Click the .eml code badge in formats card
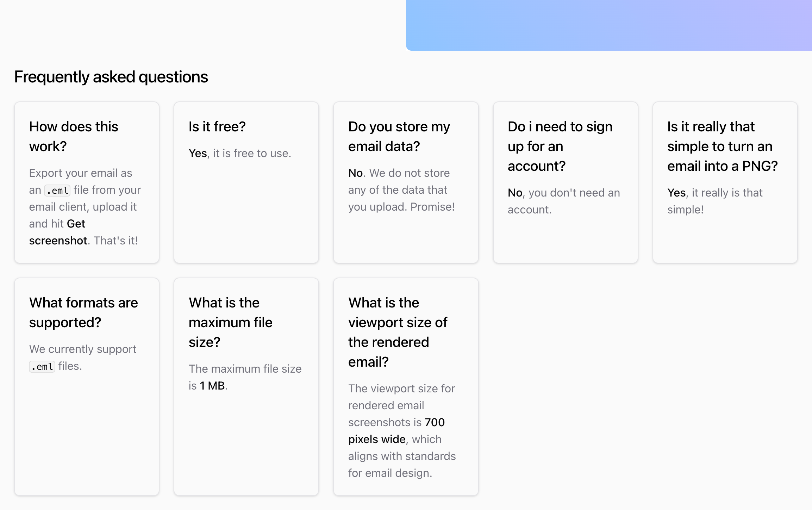 [x=42, y=367]
